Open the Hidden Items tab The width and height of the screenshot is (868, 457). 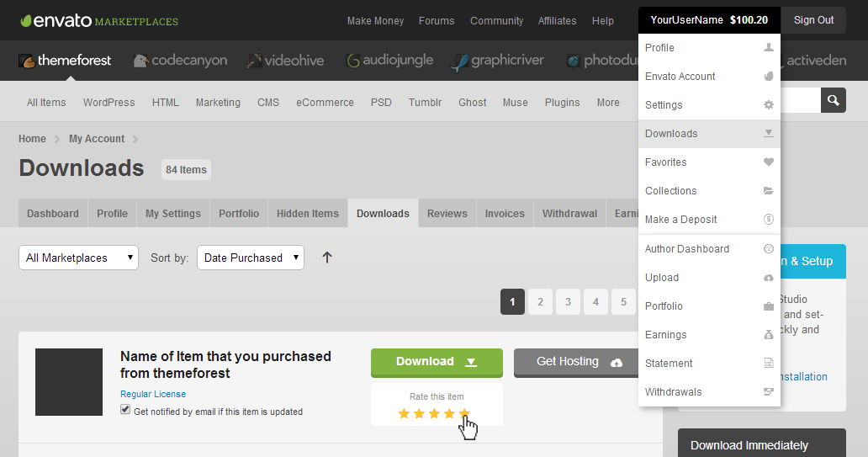(x=308, y=213)
